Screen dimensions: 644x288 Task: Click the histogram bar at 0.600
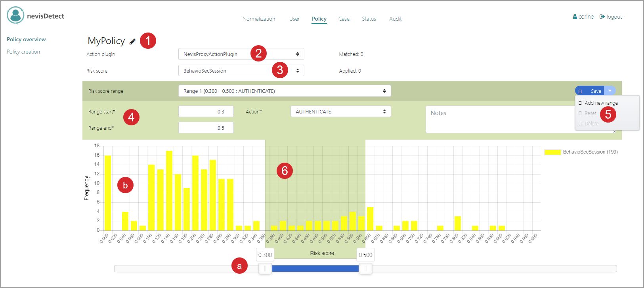tap(370, 219)
